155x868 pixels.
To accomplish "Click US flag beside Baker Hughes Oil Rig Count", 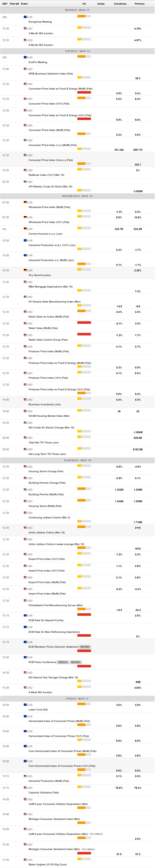I will point(25,860).
